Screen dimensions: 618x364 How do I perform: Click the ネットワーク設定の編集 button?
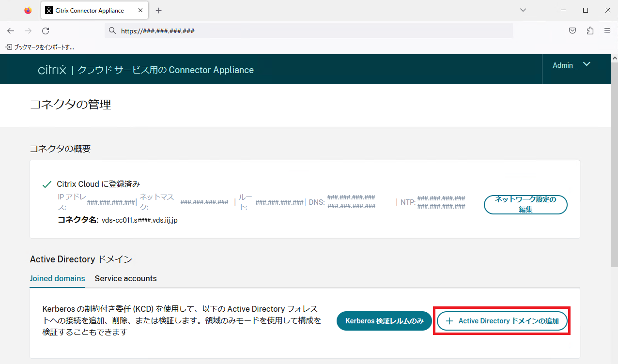click(525, 205)
